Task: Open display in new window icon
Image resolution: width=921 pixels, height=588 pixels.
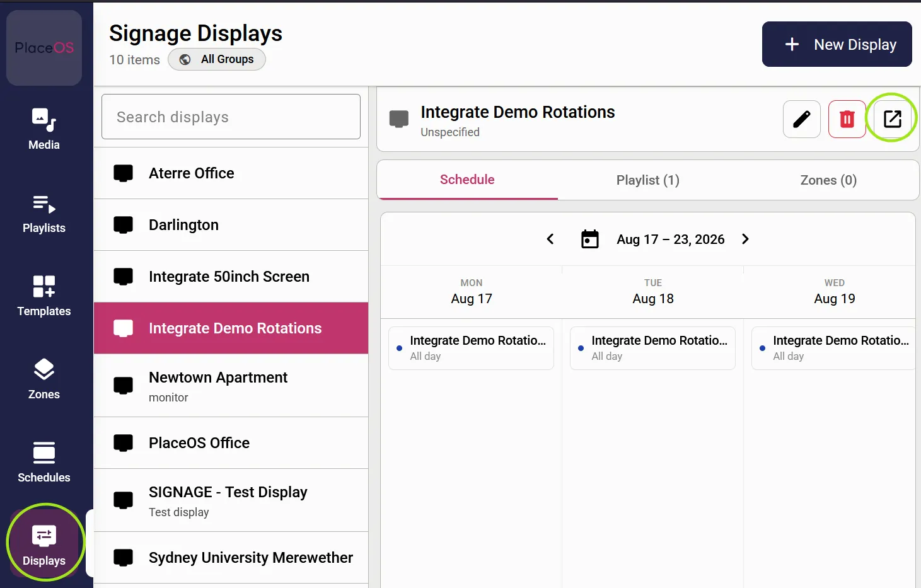Action: point(893,119)
